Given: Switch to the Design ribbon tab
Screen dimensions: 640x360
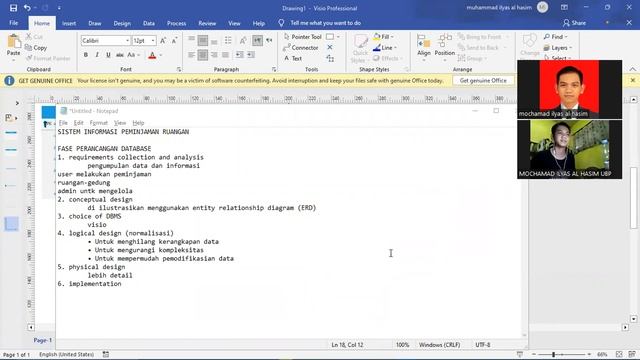Looking at the screenshot, I should click(122, 23).
